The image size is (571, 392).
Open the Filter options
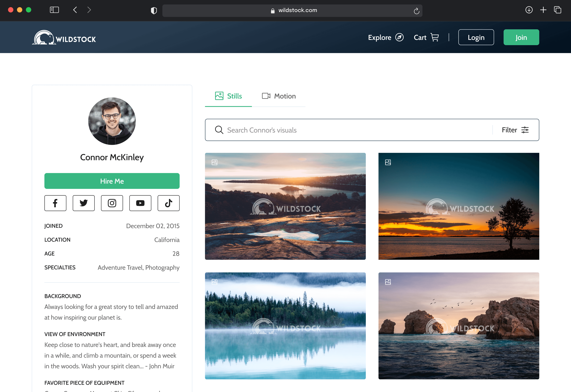(515, 130)
